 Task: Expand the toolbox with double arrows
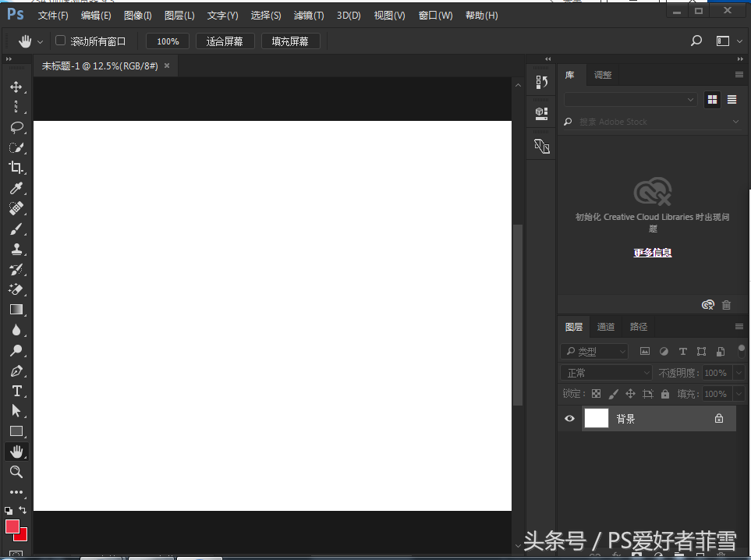coord(9,59)
